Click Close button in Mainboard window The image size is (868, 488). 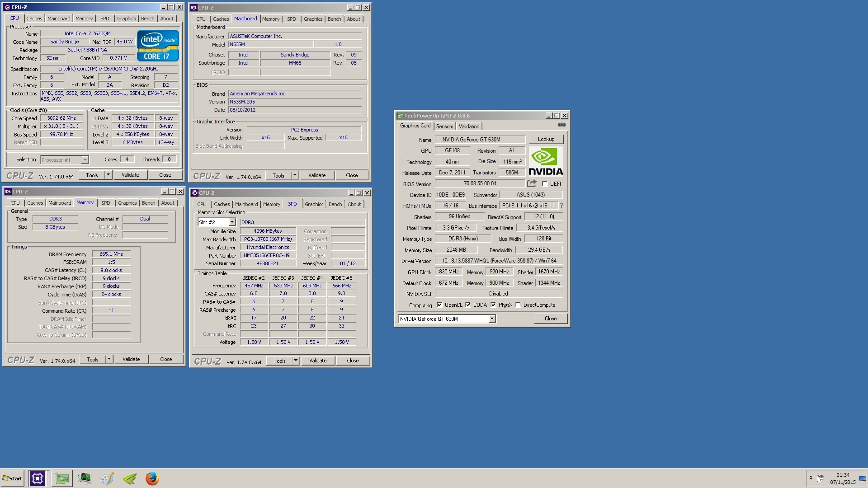point(352,175)
